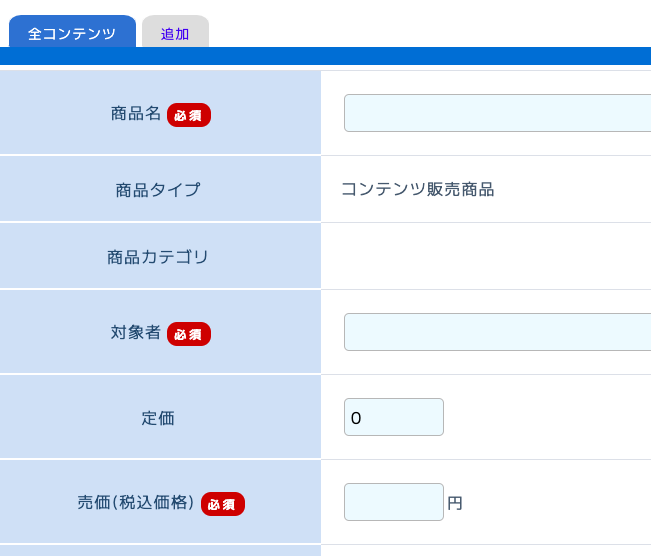651x556 pixels.
Task: Click the 対象者 label text
Action: tap(136, 333)
